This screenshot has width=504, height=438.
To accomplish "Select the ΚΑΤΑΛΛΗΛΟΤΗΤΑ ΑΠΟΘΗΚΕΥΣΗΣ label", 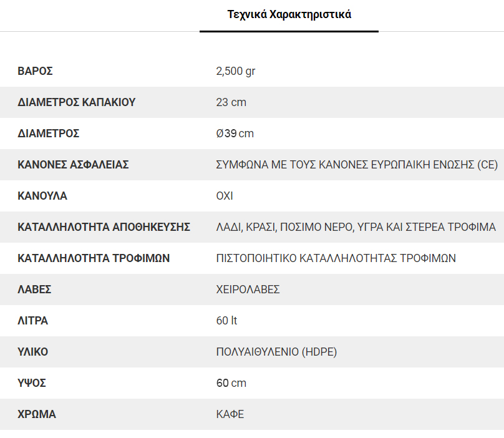I will 104,227.
